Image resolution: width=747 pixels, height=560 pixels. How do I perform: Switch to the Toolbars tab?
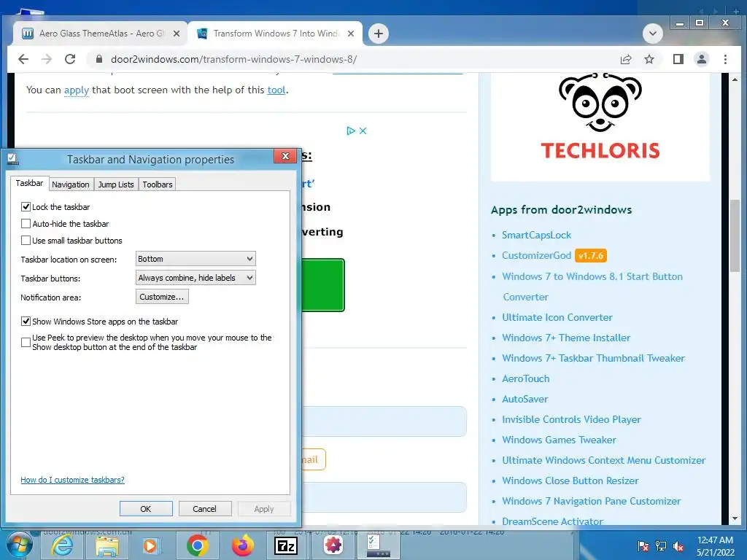click(158, 184)
